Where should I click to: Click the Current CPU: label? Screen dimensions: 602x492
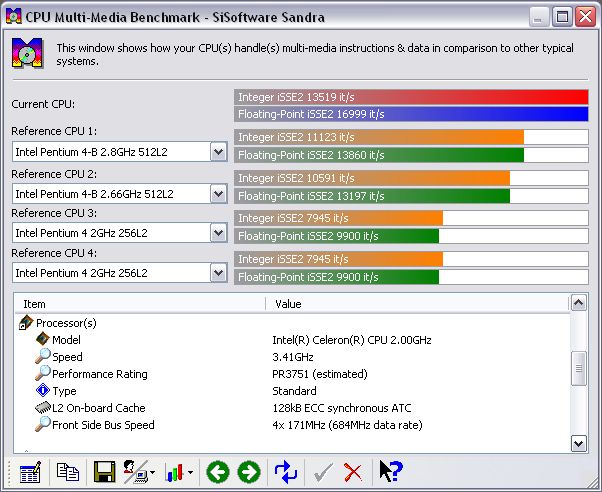(43, 104)
